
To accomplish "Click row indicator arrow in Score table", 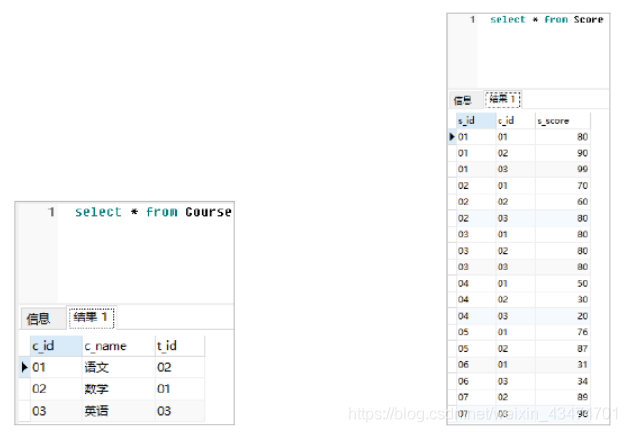I will [452, 137].
